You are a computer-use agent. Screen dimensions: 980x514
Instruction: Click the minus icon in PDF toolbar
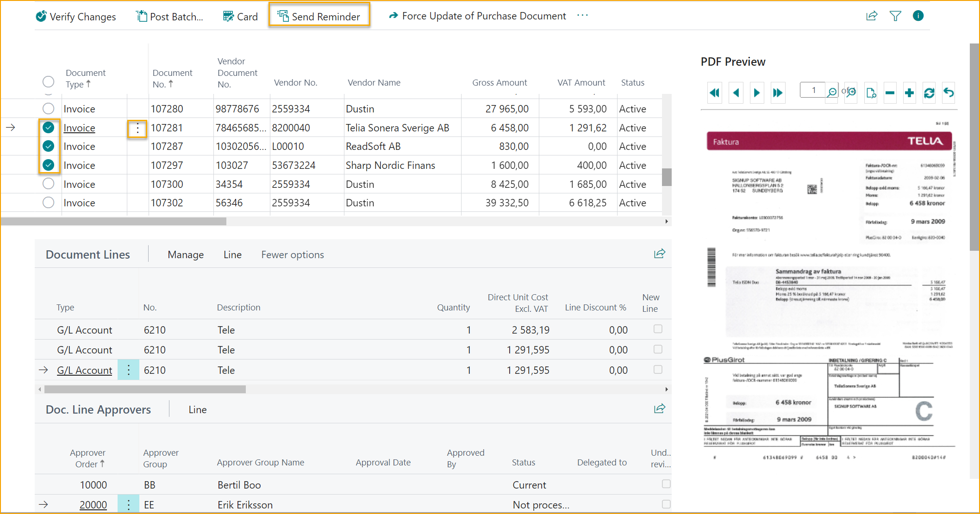pos(890,93)
